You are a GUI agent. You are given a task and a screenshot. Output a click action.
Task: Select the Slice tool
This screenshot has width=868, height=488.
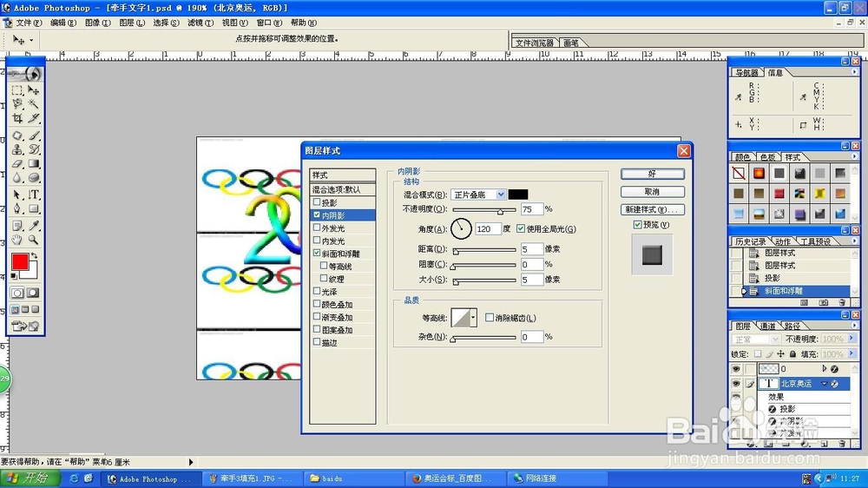coord(33,118)
